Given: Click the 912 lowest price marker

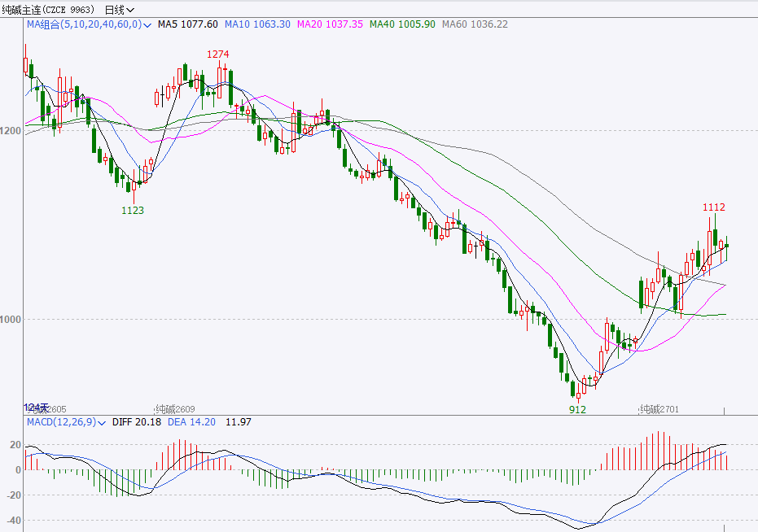Looking at the screenshot, I should click(577, 410).
